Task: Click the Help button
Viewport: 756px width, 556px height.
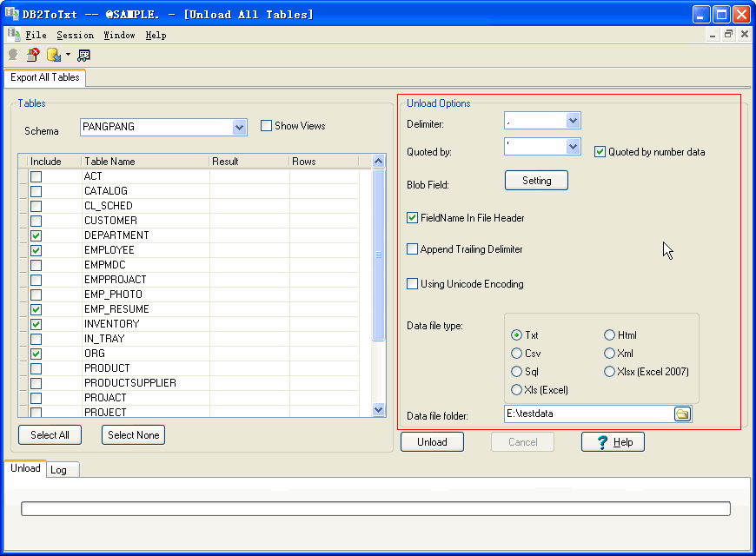Action: [613, 441]
